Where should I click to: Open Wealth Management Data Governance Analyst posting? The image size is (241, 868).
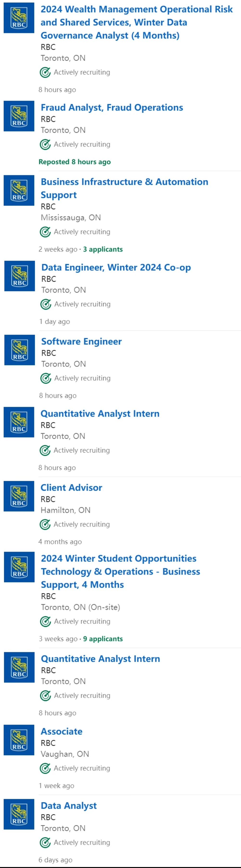click(136, 22)
